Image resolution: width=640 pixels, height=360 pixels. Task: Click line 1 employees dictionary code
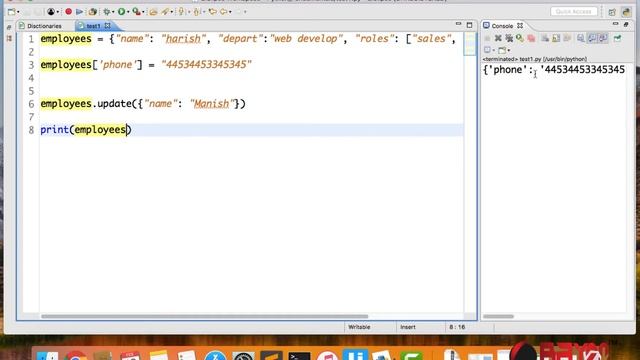248,39
